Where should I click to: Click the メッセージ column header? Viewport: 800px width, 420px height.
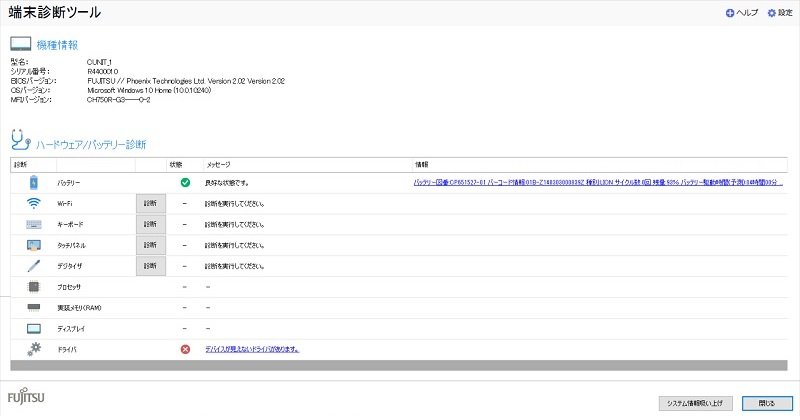tap(218, 165)
